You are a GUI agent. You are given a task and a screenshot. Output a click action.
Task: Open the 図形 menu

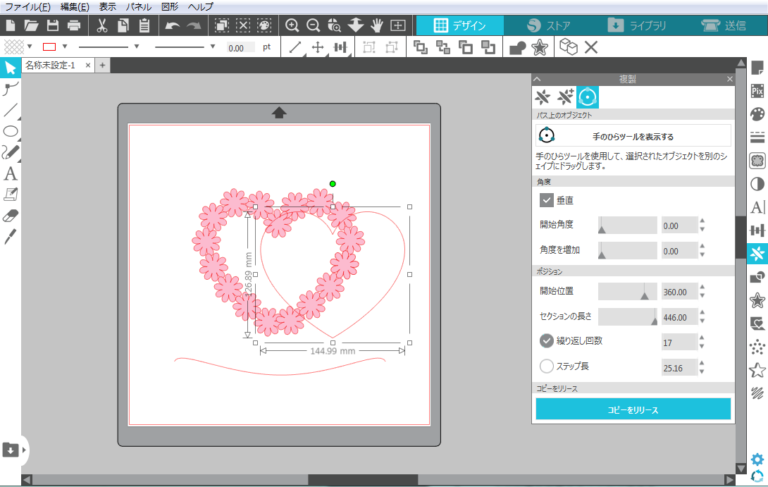[x=170, y=7]
